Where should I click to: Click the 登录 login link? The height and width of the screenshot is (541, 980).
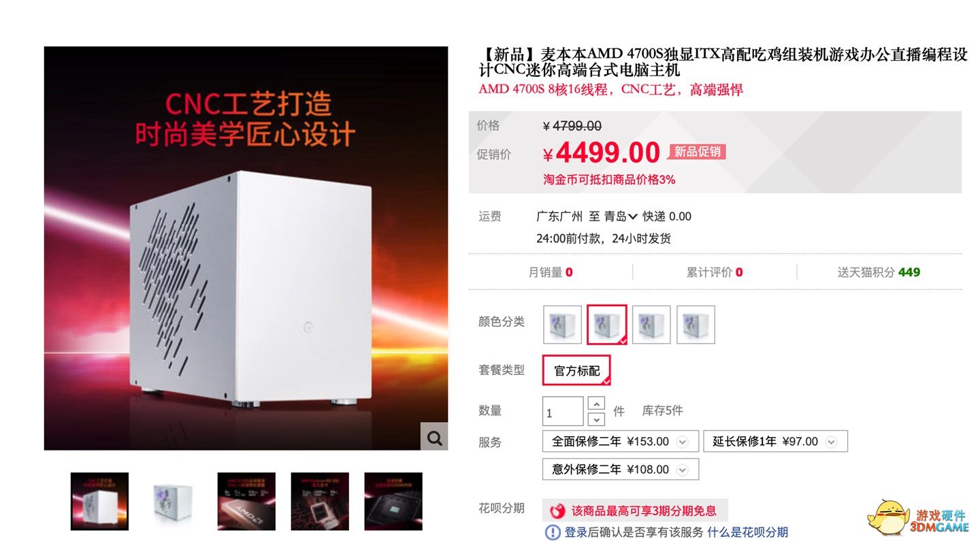pos(576,532)
